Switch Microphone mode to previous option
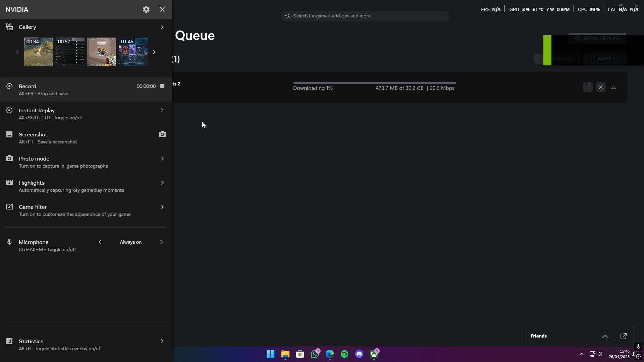Screen dimensions: 644x362 [100, 242]
